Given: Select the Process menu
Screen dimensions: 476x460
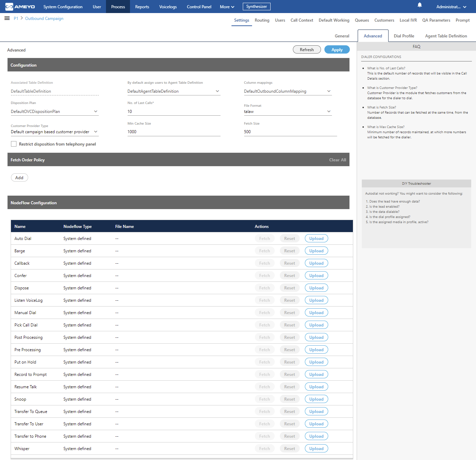Looking at the screenshot, I should [x=118, y=7].
